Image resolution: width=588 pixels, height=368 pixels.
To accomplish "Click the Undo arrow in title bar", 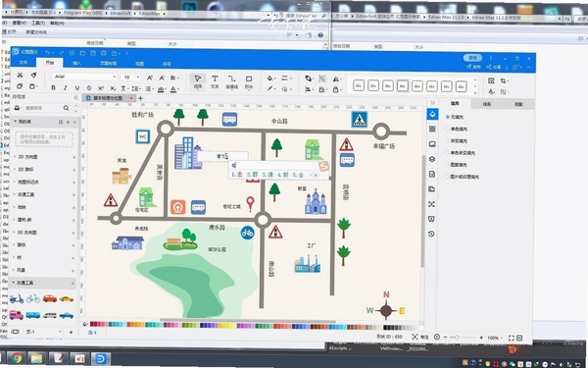I will (48, 53).
